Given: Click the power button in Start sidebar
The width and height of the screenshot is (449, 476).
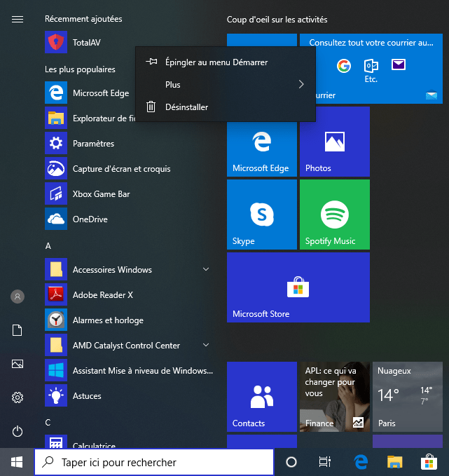Looking at the screenshot, I should (x=18, y=431).
